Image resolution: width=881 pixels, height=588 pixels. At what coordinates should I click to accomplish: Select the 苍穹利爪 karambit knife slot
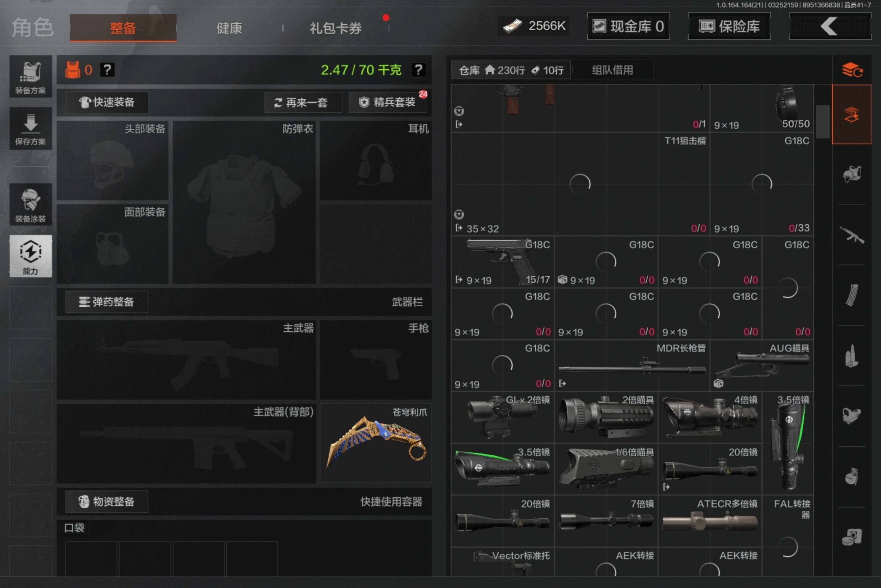pos(376,443)
